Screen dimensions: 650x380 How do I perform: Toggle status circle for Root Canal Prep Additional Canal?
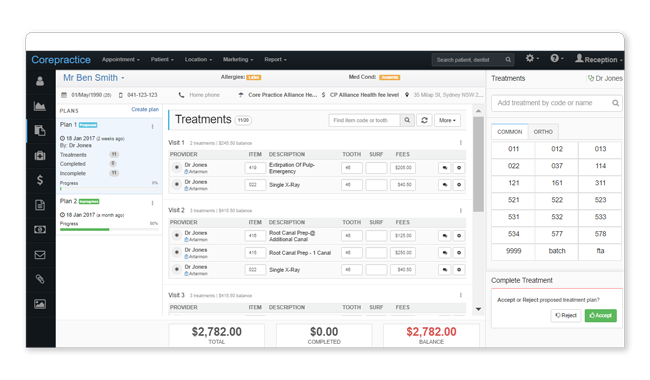(176, 235)
